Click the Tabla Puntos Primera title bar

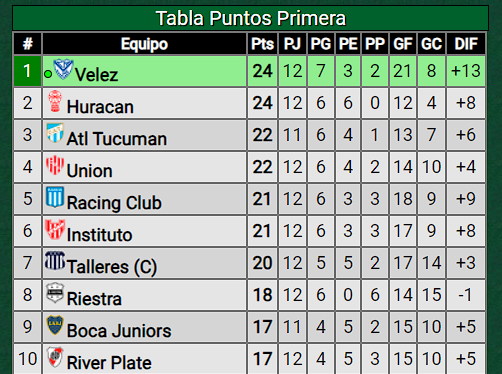[251, 18]
